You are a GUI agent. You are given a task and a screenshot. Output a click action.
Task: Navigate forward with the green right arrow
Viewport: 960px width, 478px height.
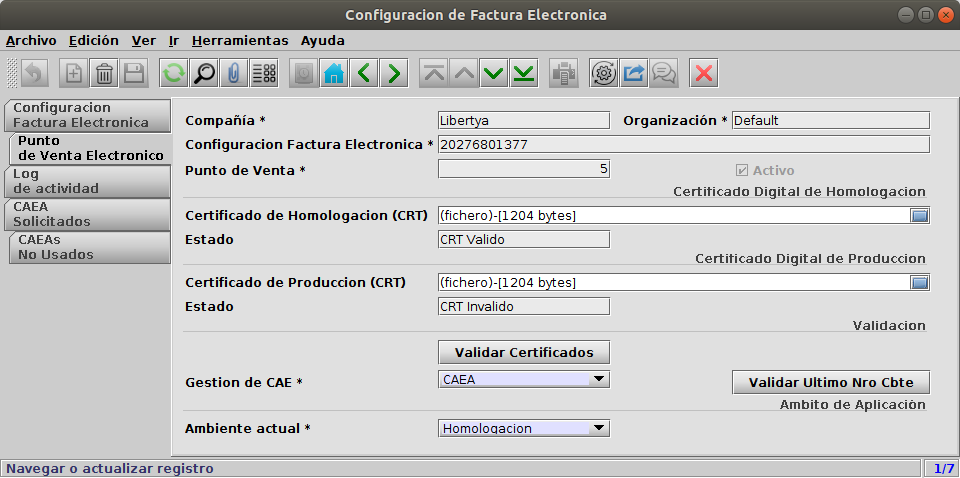pyautogui.click(x=394, y=74)
